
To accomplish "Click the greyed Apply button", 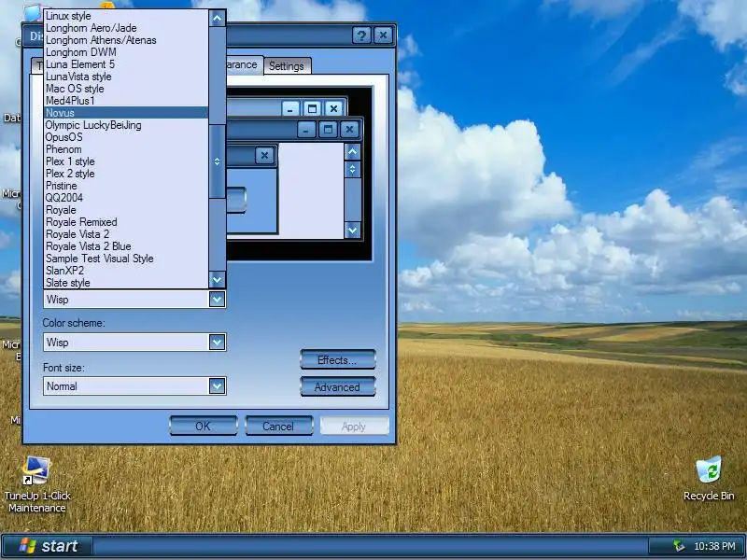I will 354,427.
